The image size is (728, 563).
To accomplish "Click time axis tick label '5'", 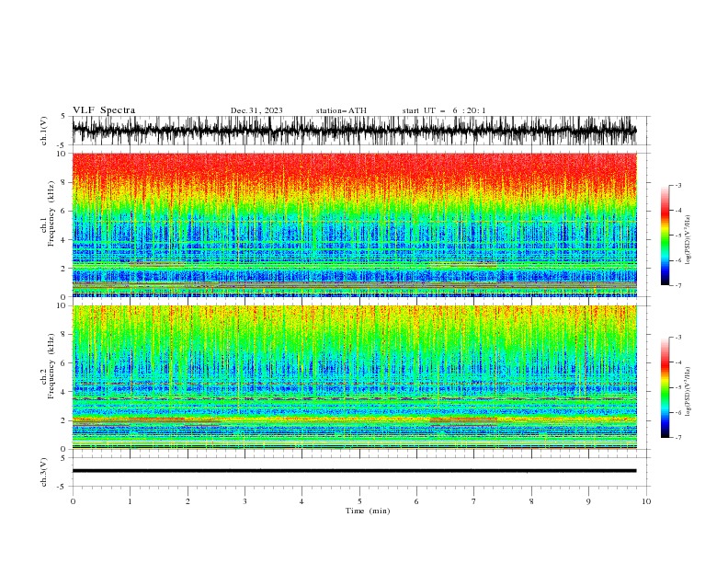I will pos(359,501).
